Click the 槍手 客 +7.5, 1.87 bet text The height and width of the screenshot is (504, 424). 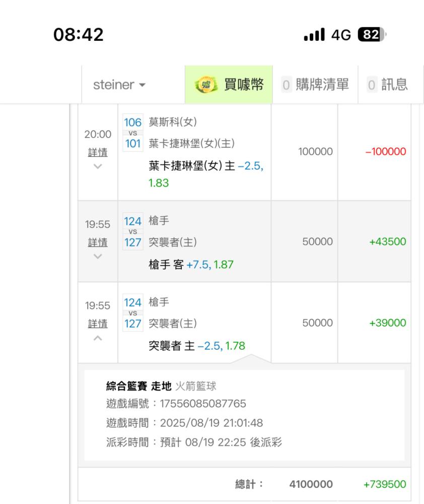(x=191, y=264)
